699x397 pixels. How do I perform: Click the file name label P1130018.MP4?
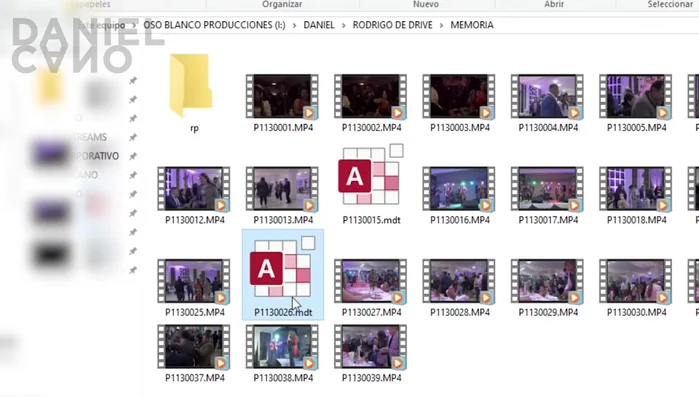coord(637,220)
